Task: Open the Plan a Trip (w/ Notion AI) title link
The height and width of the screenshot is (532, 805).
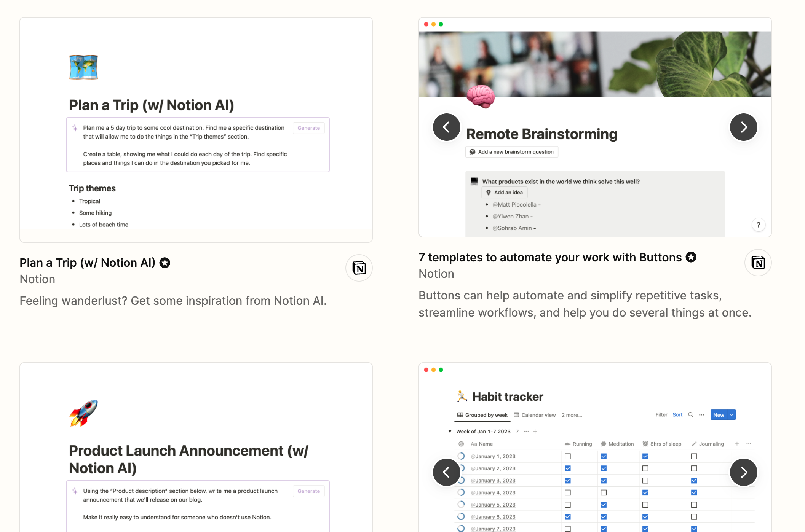Action: (88, 263)
